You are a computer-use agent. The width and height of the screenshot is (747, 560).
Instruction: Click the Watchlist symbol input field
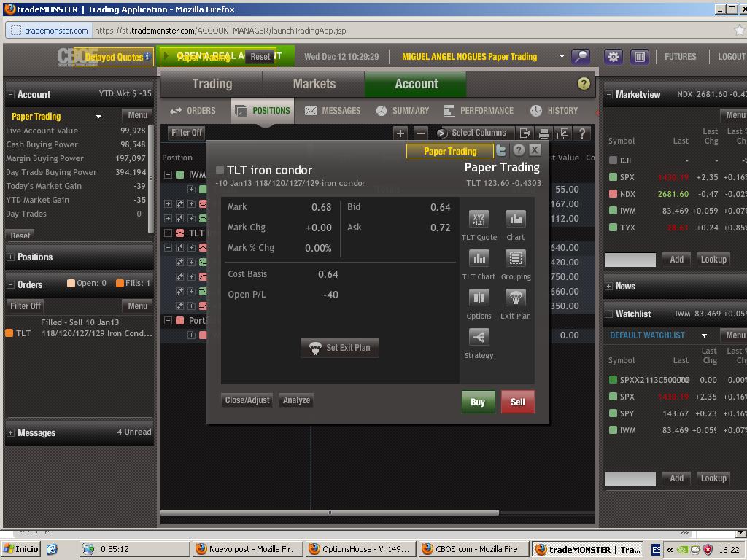coord(630,478)
